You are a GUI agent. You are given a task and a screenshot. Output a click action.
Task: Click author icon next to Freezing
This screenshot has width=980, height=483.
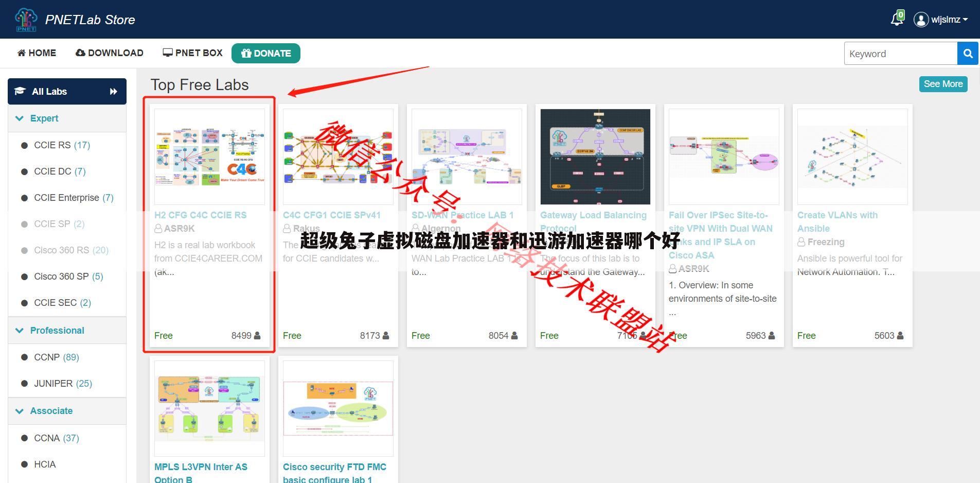pyautogui.click(x=801, y=242)
